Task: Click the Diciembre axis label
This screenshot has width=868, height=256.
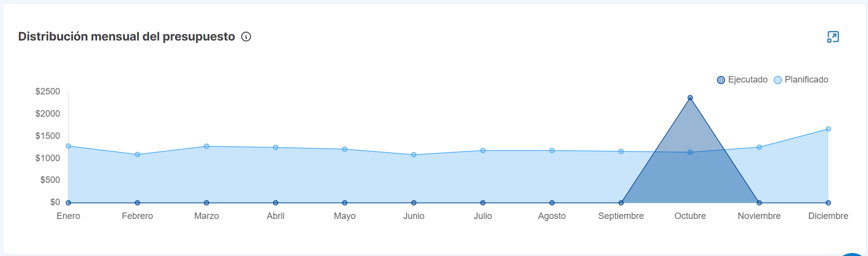Action: pos(828,216)
